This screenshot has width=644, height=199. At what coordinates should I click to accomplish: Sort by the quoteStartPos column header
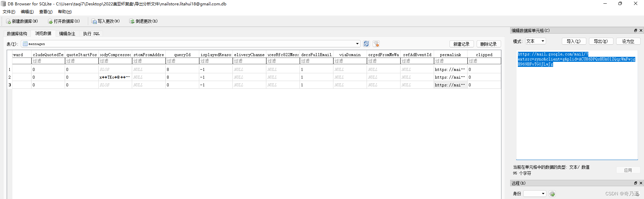coord(82,54)
